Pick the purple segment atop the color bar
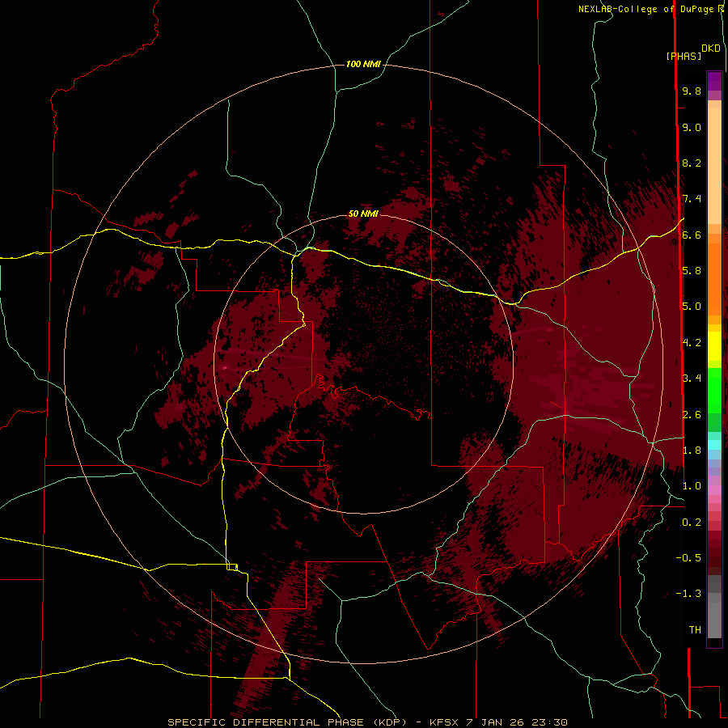728x728 pixels. [x=714, y=81]
